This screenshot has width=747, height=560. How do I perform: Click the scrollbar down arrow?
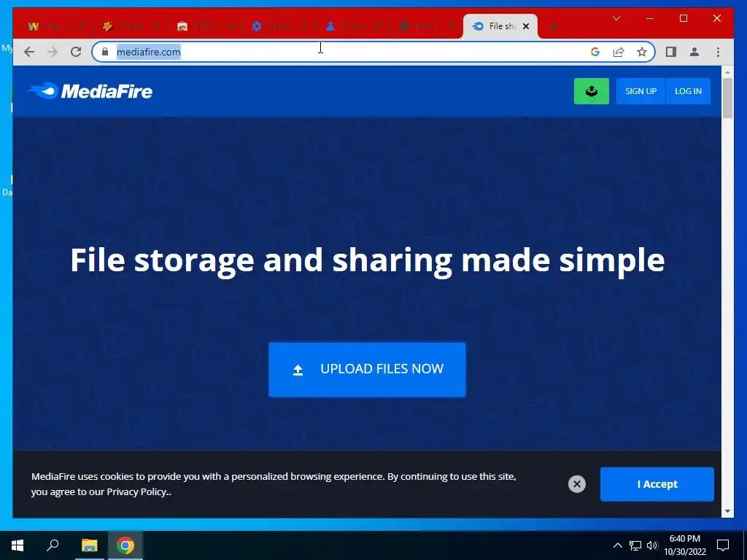coord(727,511)
